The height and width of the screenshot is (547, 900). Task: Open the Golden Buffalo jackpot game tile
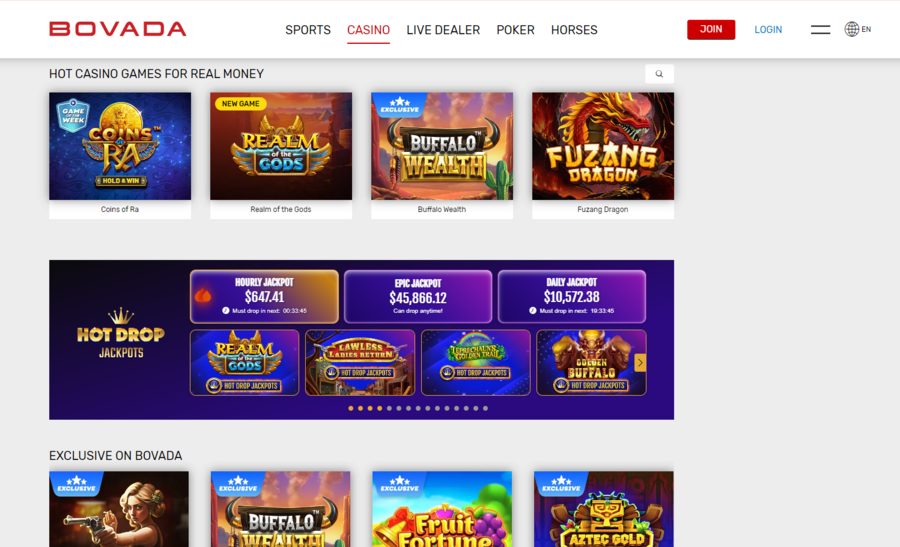[x=591, y=362]
